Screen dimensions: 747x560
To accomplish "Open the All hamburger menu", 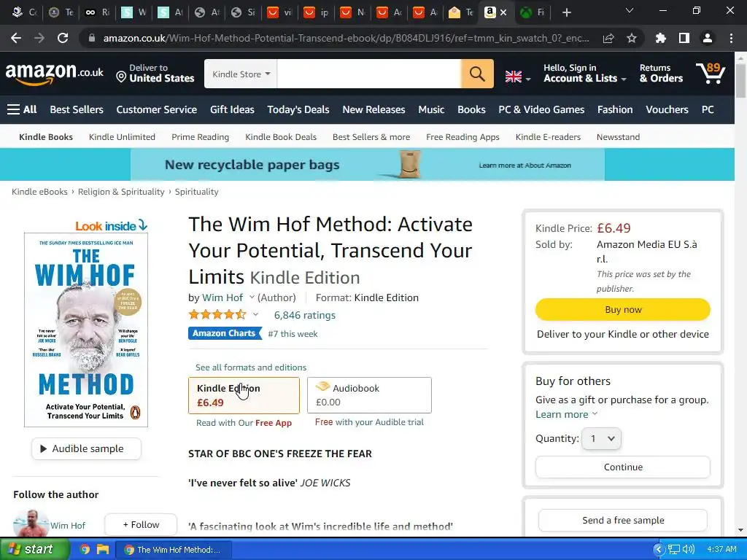I will pyautogui.click(x=22, y=109).
